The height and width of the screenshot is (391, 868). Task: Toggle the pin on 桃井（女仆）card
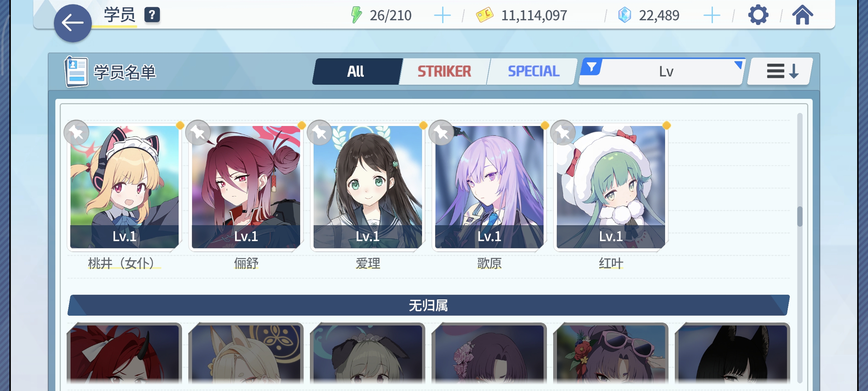pos(76,133)
